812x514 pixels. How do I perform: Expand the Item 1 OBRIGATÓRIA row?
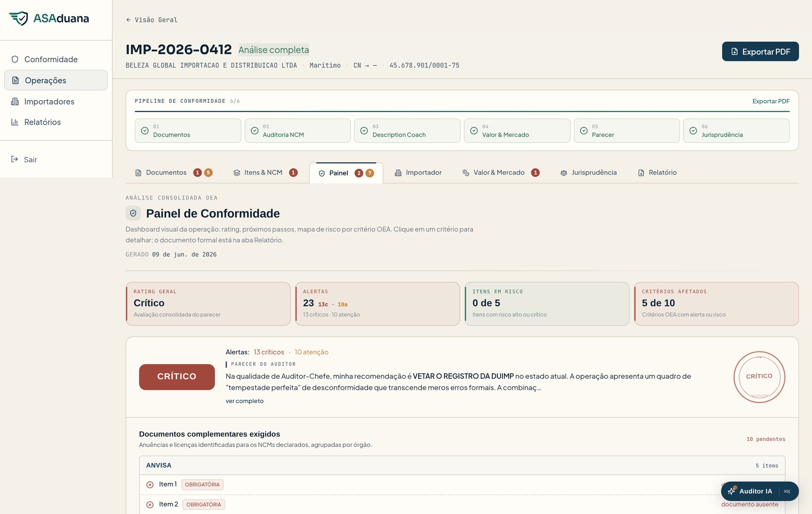(x=462, y=485)
